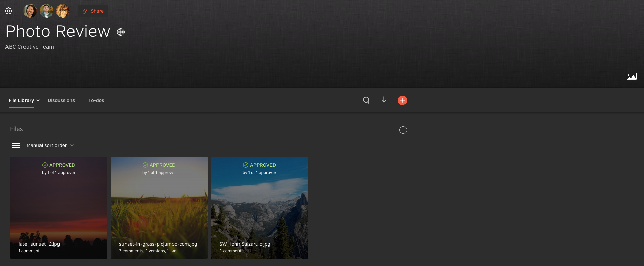Viewport: 644px width, 266px height.
Task: Switch to the Discussions tab
Action: click(61, 100)
